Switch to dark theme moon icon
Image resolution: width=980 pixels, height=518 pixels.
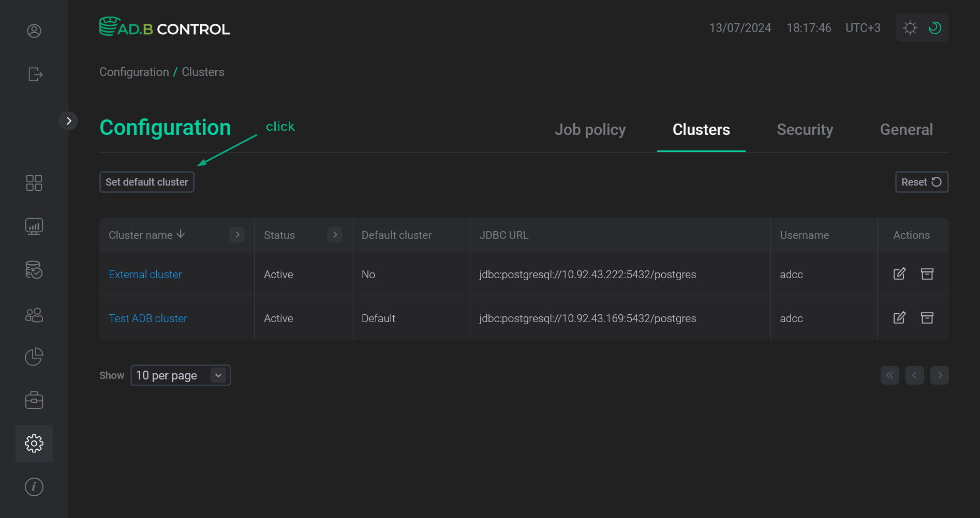click(x=935, y=27)
